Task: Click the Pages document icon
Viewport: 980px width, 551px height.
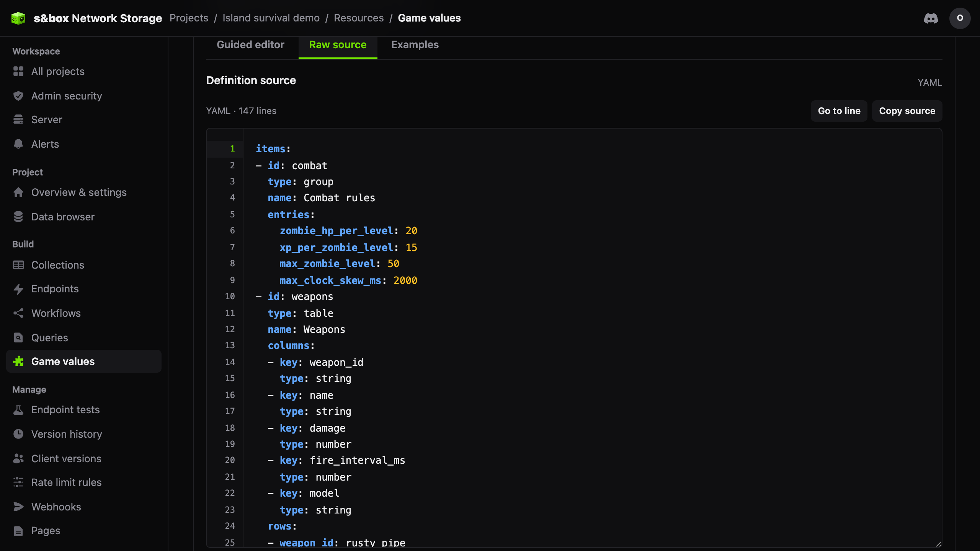Action: point(18,531)
